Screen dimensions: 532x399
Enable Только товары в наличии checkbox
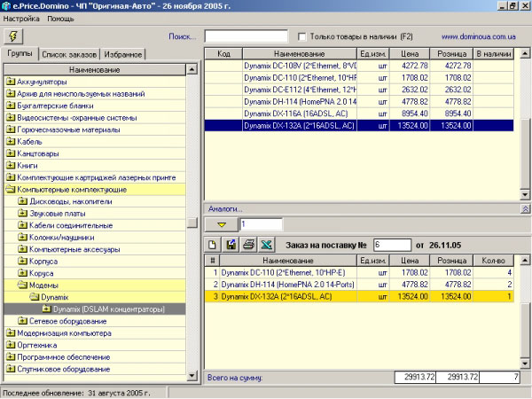click(301, 36)
